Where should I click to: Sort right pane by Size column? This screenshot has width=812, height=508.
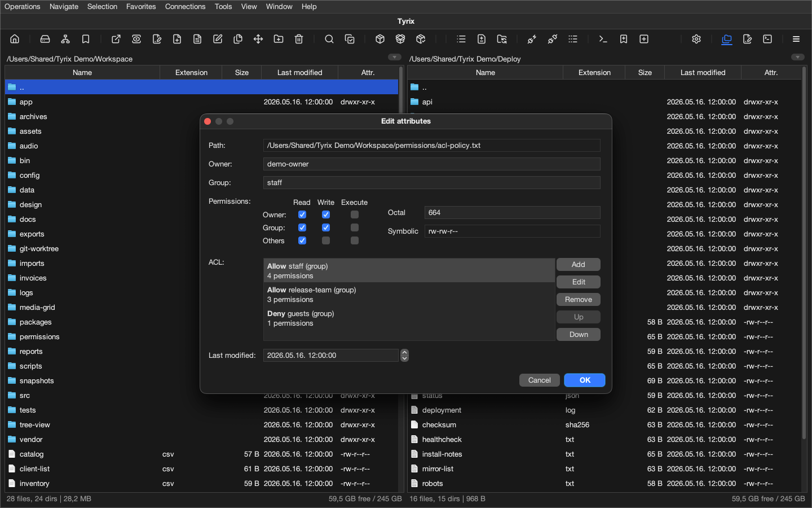[645, 72]
